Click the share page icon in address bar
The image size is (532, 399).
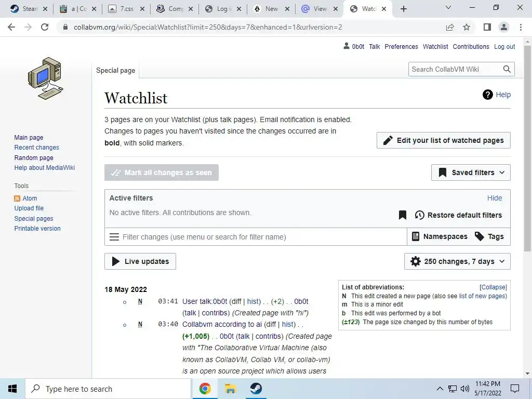pos(450,27)
